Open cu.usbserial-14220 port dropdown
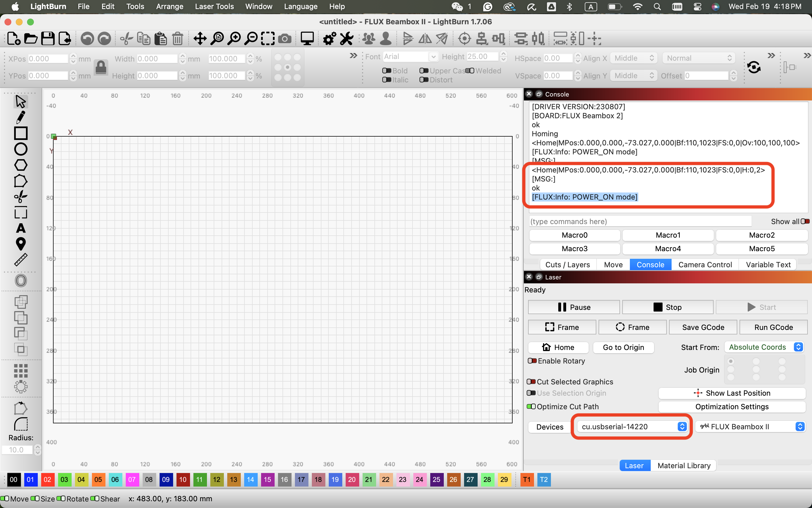The height and width of the screenshot is (508, 812). [x=632, y=427]
